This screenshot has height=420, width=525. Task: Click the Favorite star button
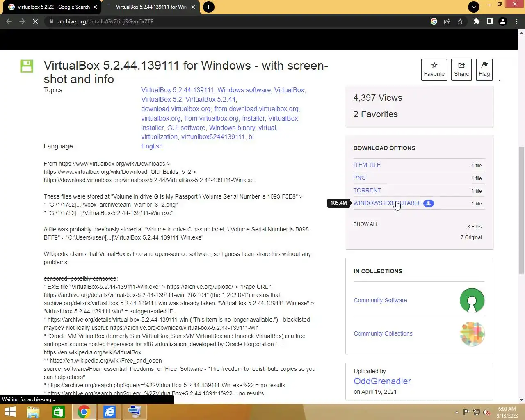pyautogui.click(x=434, y=69)
